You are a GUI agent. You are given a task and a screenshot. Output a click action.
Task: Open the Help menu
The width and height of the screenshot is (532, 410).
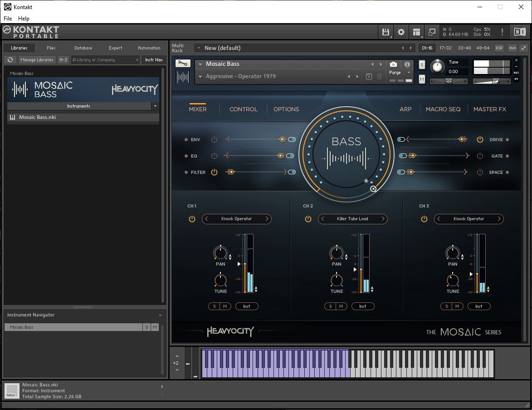point(24,18)
